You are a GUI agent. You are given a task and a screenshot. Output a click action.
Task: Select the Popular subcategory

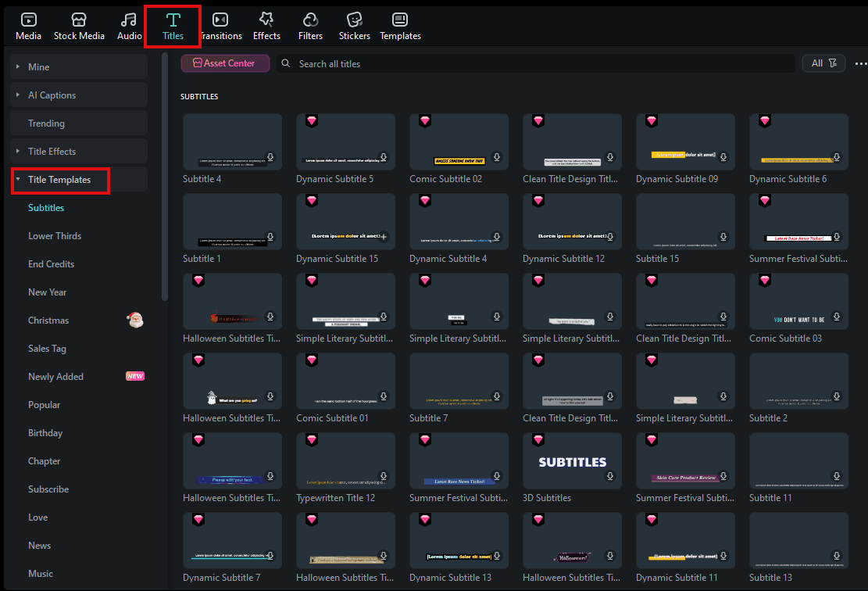[x=44, y=405]
